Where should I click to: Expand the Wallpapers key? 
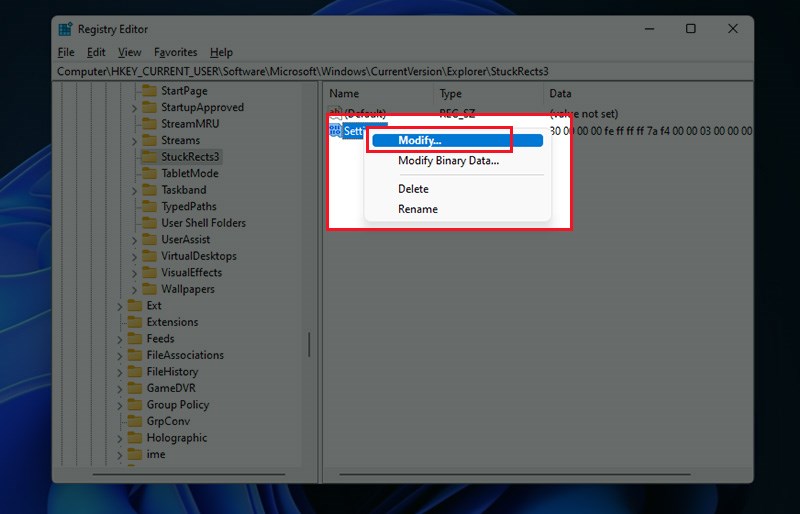tap(134, 290)
